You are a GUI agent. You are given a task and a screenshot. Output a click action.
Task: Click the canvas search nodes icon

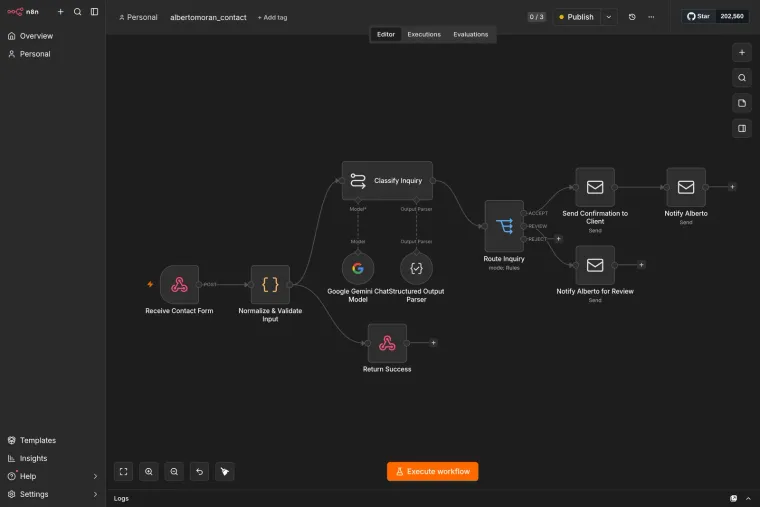pyautogui.click(x=742, y=78)
